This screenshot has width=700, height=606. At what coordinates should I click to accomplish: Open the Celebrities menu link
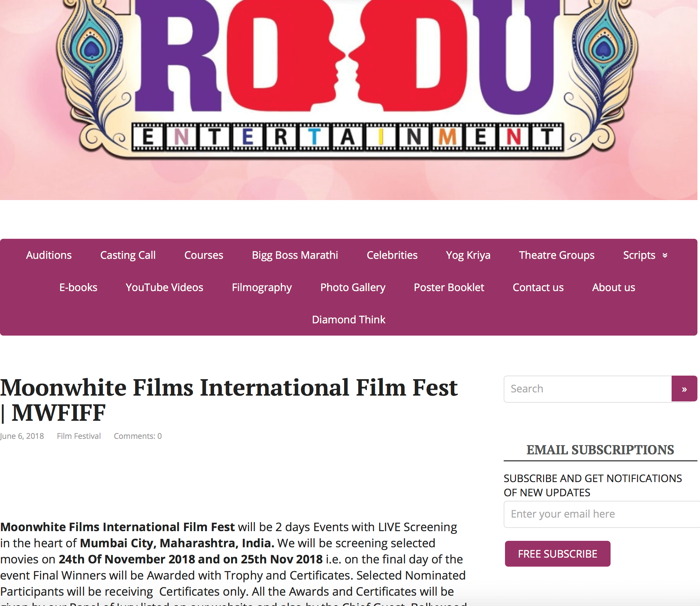(392, 255)
